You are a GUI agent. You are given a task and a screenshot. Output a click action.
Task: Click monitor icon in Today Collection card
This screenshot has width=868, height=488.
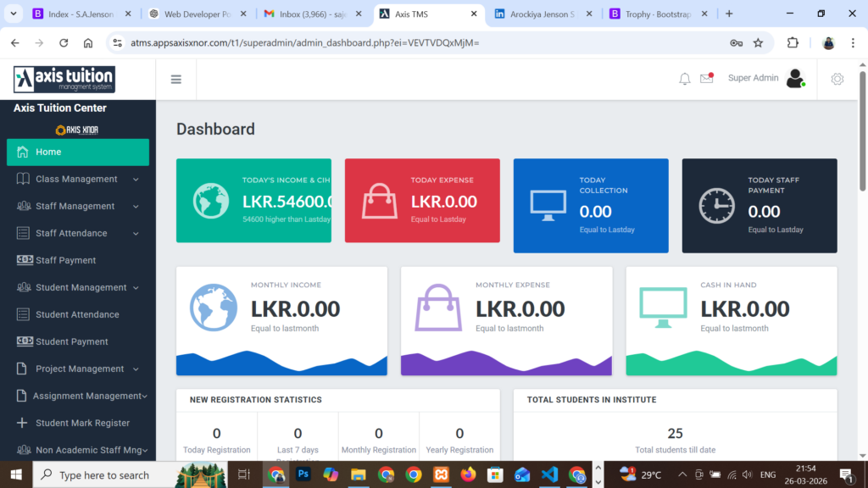coord(548,205)
